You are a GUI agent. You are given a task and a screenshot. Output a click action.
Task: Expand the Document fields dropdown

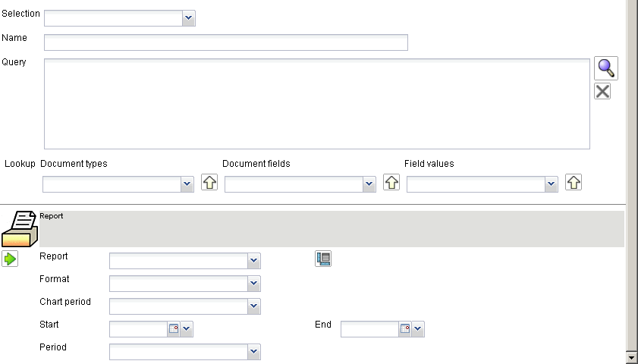(369, 184)
